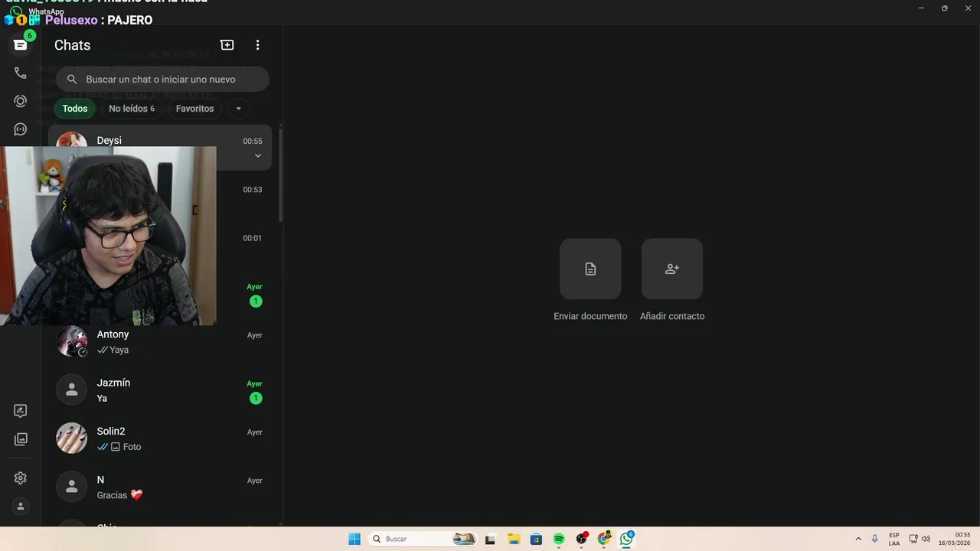The height and width of the screenshot is (551, 980).
Task: Click the taskbar Buscar search box
Action: pos(423,539)
